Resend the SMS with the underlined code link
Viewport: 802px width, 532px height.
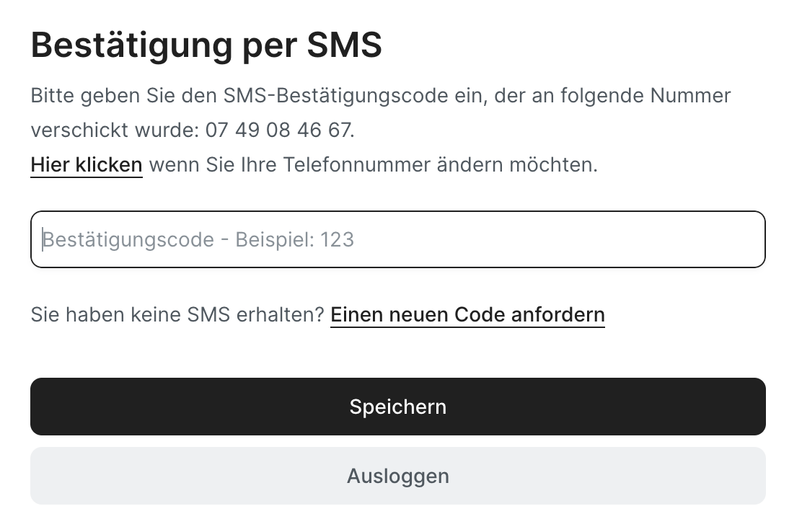tap(467, 315)
